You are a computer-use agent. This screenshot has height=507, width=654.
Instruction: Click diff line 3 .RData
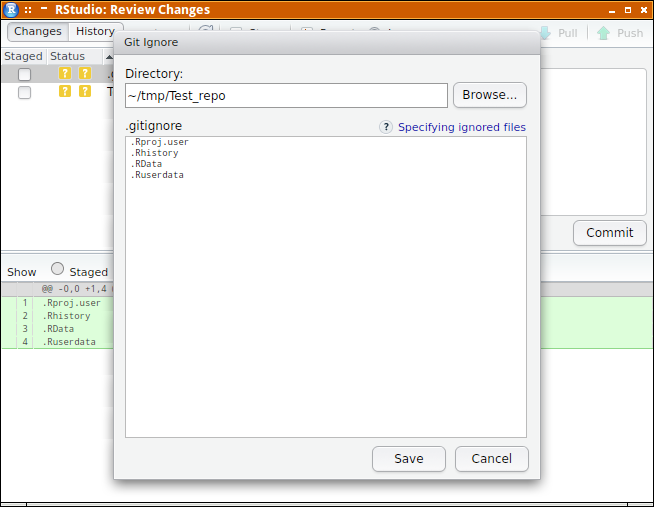[58, 329]
